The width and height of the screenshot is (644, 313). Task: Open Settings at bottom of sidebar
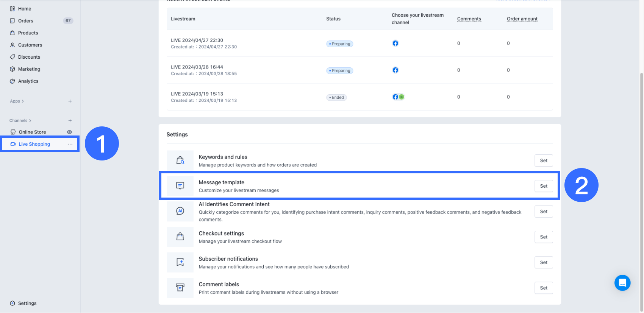click(27, 303)
